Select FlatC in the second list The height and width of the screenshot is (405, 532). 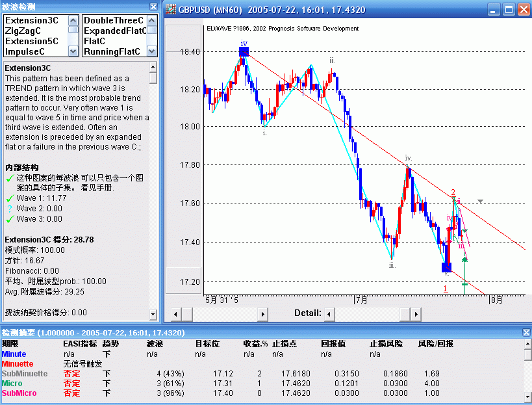click(94, 41)
